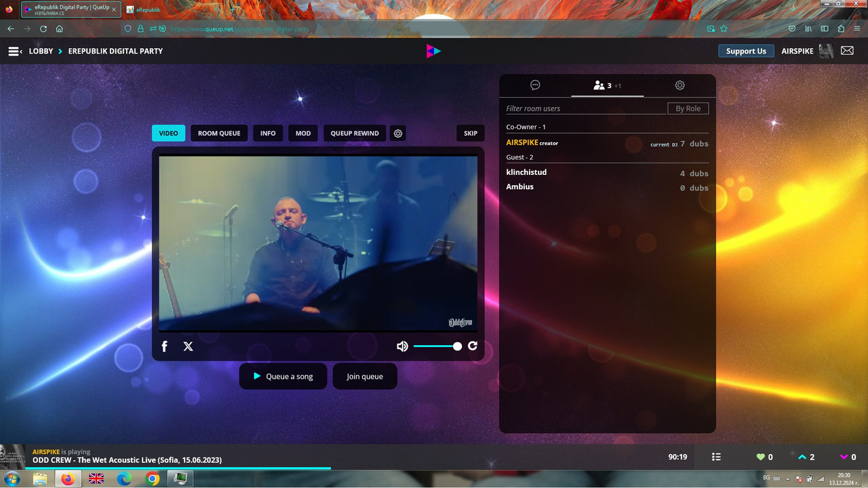Open the By Role sort dropdown
868x488 pixels.
[x=688, y=108]
